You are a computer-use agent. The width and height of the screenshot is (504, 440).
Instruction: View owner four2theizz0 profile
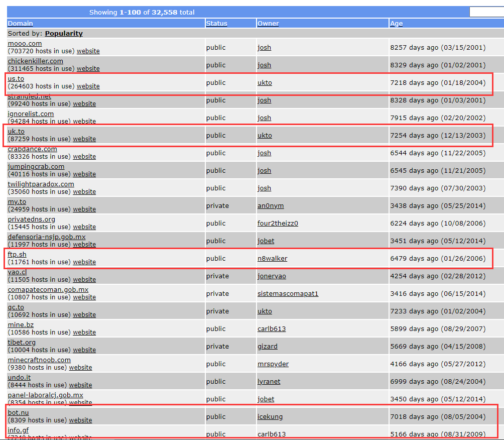(278, 224)
